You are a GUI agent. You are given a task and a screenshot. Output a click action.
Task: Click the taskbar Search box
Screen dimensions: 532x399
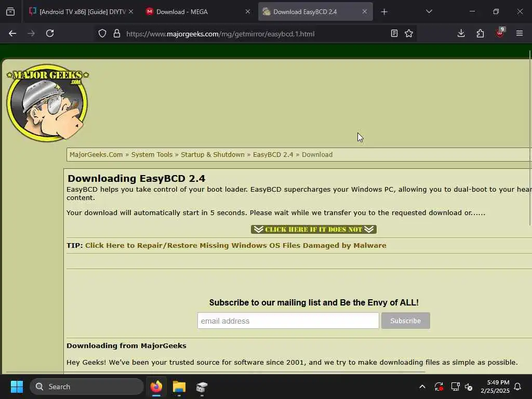[x=87, y=387]
